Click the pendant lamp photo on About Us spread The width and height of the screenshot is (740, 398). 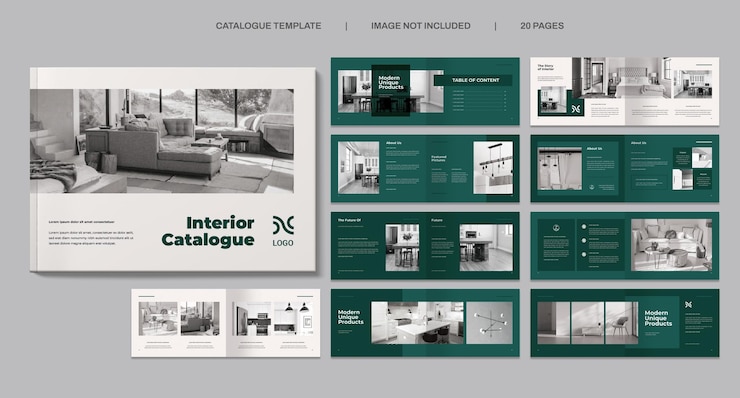click(493, 168)
